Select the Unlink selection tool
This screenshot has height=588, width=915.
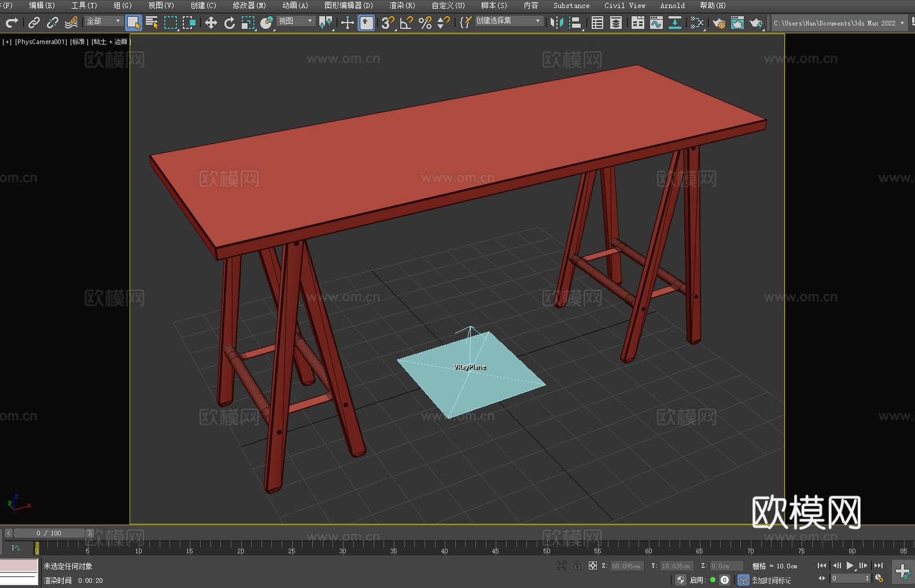click(x=53, y=23)
